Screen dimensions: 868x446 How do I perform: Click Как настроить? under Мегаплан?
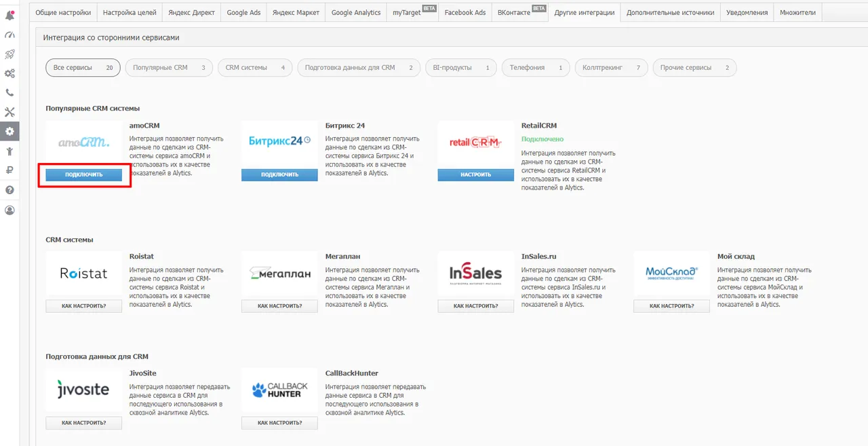tap(279, 306)
